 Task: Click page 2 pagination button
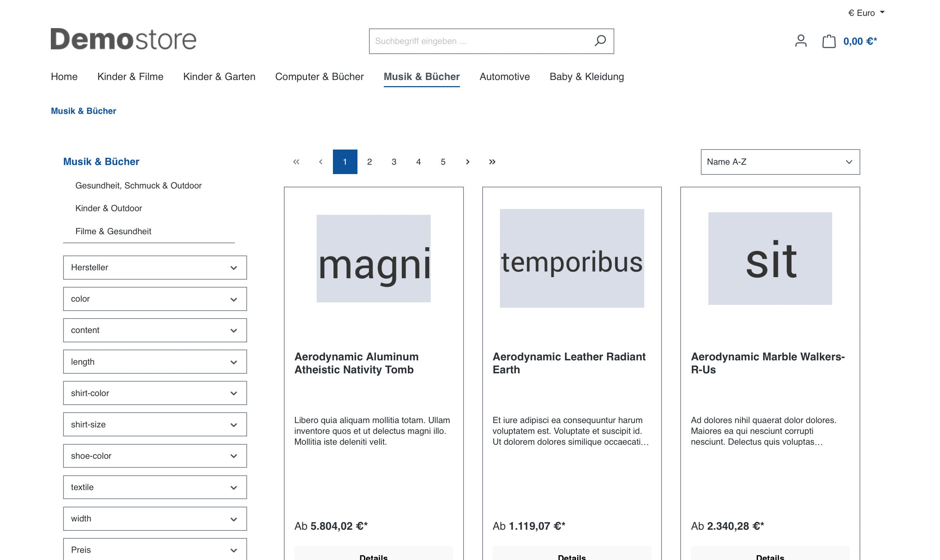369,161
